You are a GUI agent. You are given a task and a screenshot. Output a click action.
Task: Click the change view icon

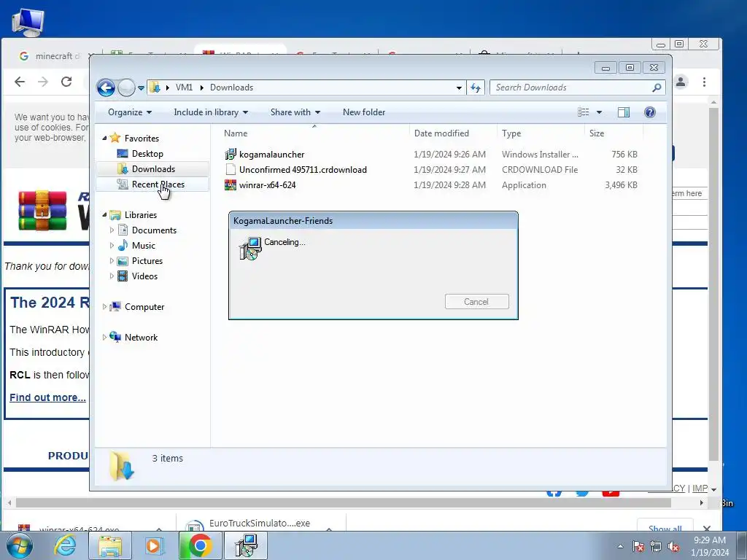click(584, 112)
